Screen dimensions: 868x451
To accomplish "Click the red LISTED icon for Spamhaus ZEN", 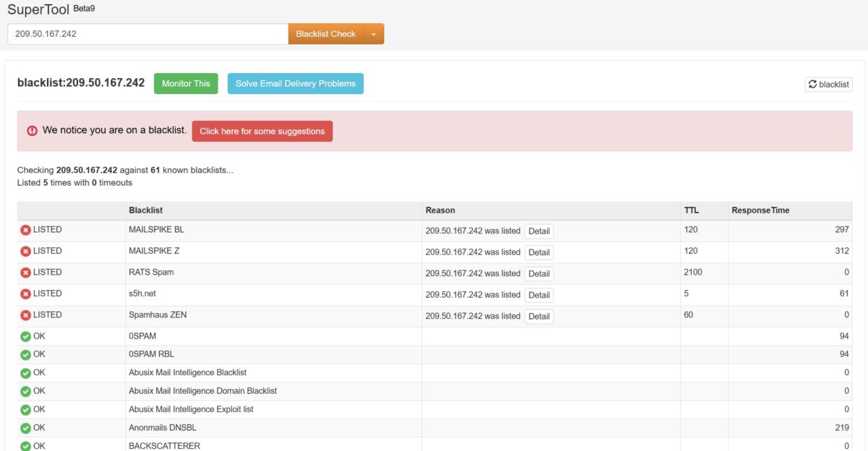I will 25,315.
